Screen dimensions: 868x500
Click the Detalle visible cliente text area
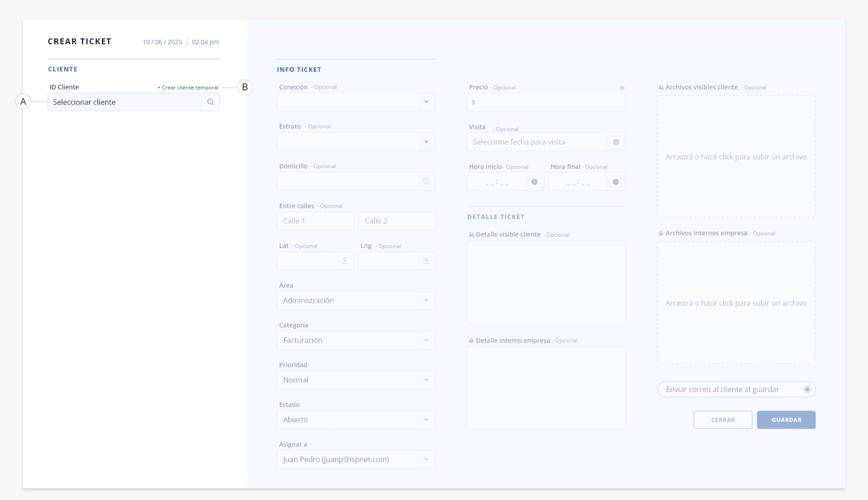point(546,282)
